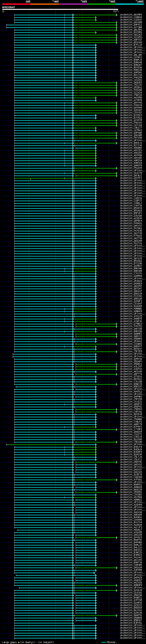This screenshot has width=146, height=644.
Task: Select hit UniRef100_C9E1T7
Action: tap(131, 128)
